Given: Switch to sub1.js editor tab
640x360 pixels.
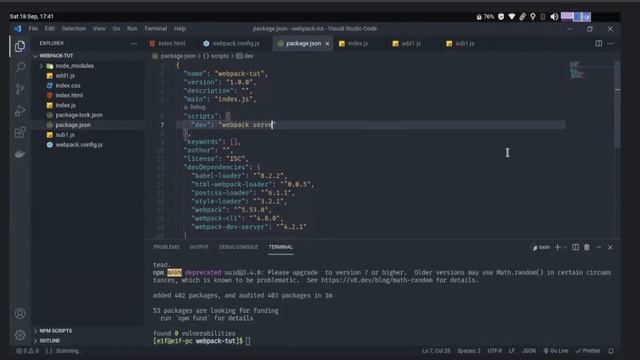Looking at the screenshot, I should point(464,43).
